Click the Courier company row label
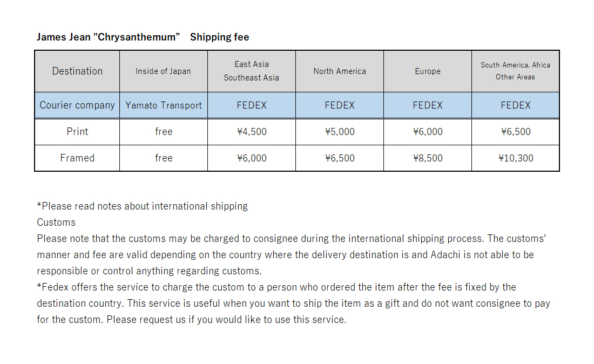This screenshot has height=364, width=594. [x=77, y=105]
